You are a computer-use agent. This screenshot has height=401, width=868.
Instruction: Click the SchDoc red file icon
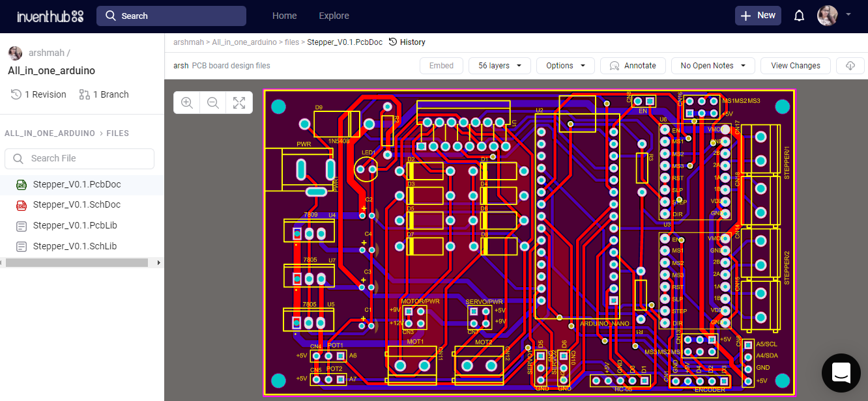22,205
